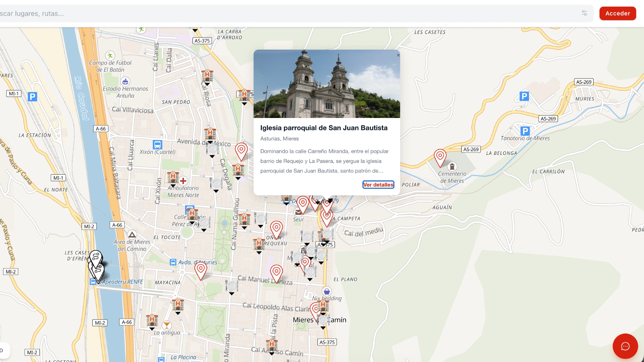The height and width of the screenshot is (362, 644).
Task: Open Ver detalles link in popup
Action: pos(378,185)
